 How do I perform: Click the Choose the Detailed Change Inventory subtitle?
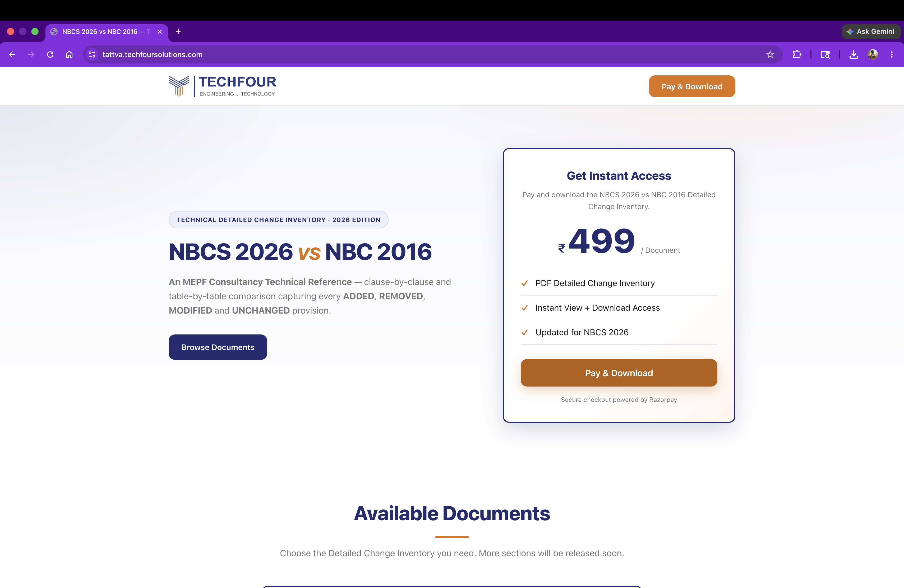click(x=452, y=553)
